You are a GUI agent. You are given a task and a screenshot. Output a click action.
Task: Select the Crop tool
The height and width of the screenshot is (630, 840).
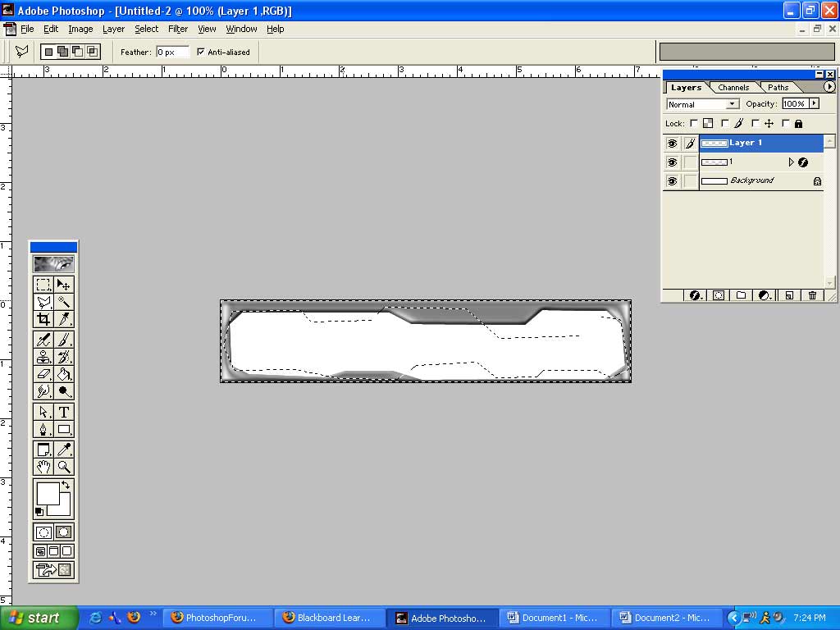click(43, 320)
